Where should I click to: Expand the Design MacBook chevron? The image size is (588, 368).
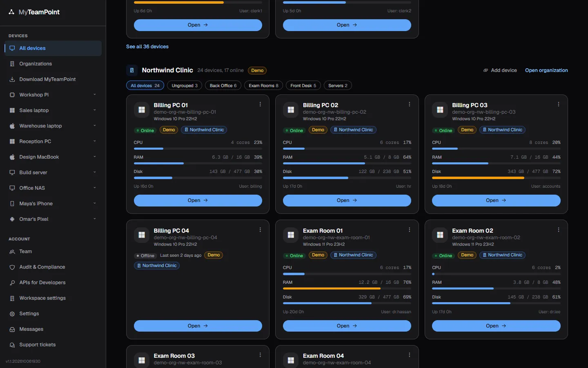tap(95, 157)
